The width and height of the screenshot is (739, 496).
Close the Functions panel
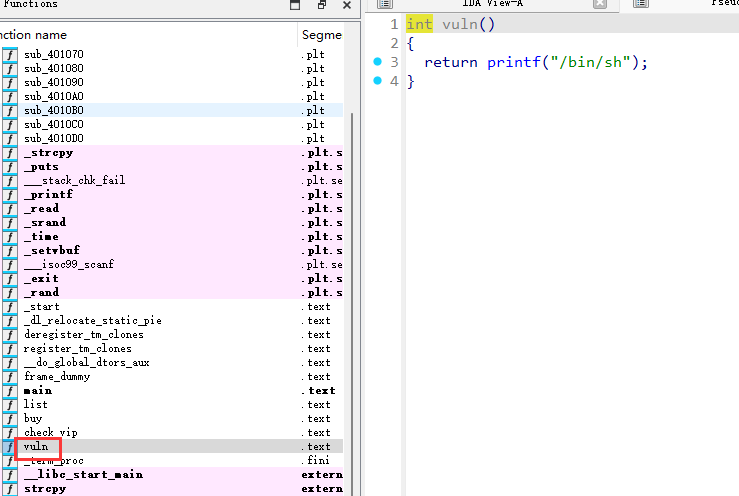point(347,5)
